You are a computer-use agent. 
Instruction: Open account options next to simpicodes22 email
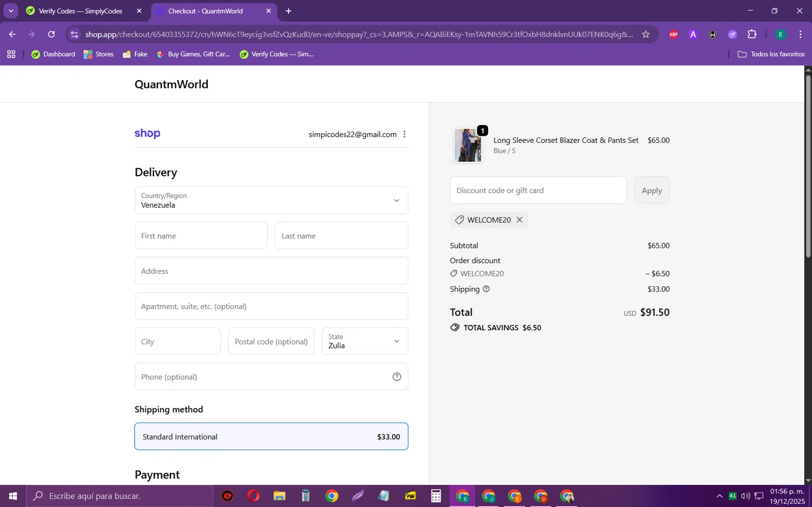coord(404,134)
